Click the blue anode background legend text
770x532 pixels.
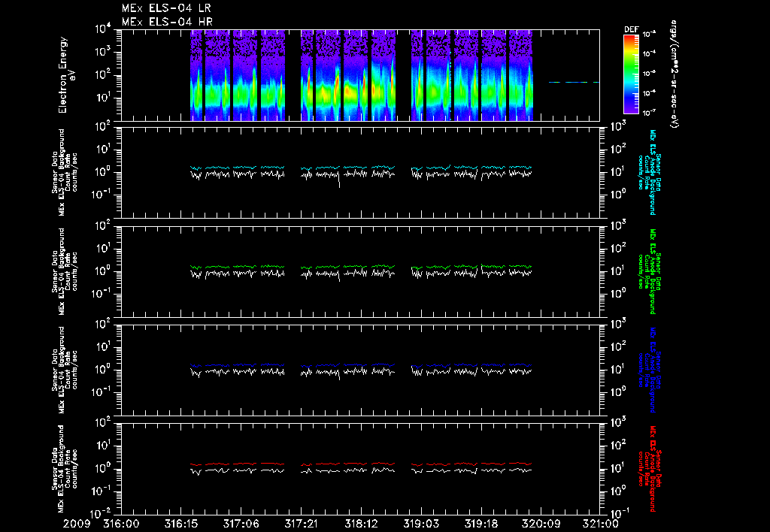click(x=649, y=370)
